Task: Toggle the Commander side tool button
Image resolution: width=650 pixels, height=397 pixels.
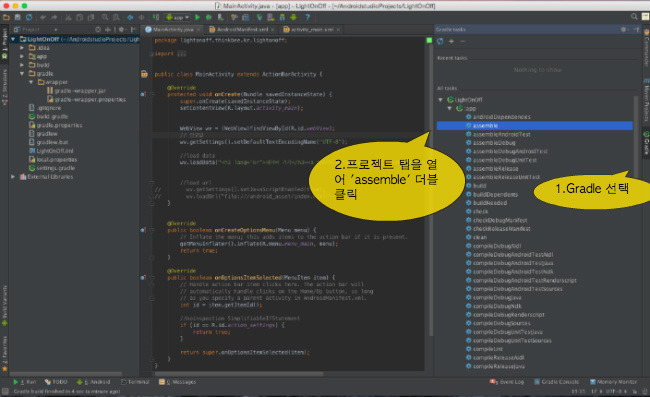Action: click(x=646, y=48)
